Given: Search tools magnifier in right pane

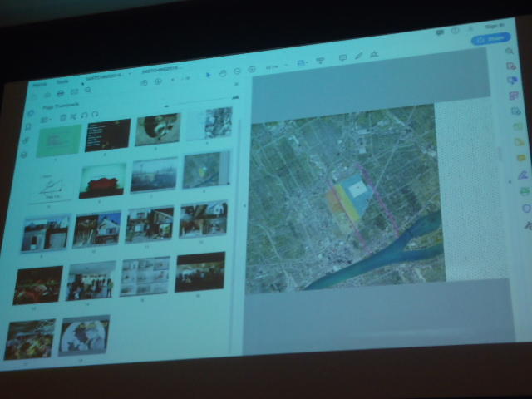Looking at the screenshot, I should coord(509,52).
